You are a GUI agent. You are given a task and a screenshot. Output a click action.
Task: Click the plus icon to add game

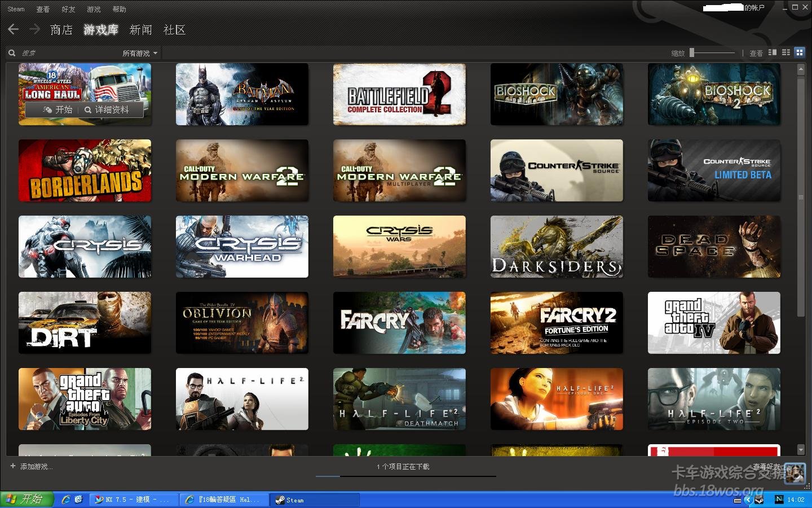[x=13, y=466]
